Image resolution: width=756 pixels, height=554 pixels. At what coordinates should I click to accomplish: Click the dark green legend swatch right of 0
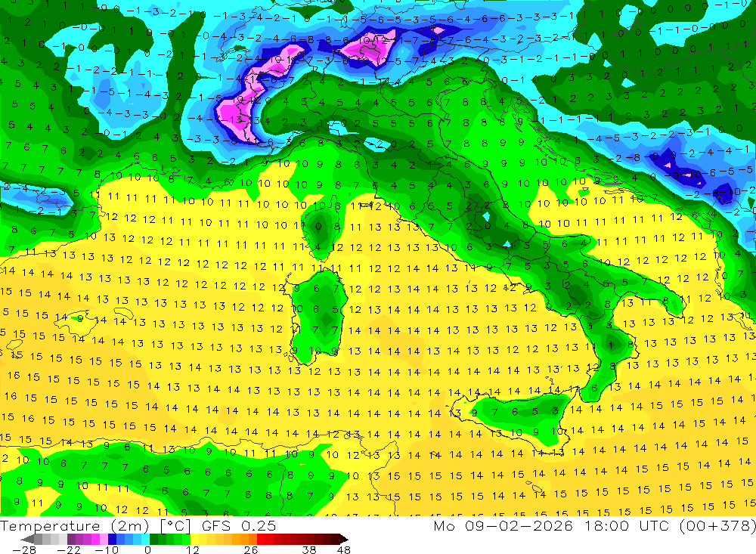153,539
